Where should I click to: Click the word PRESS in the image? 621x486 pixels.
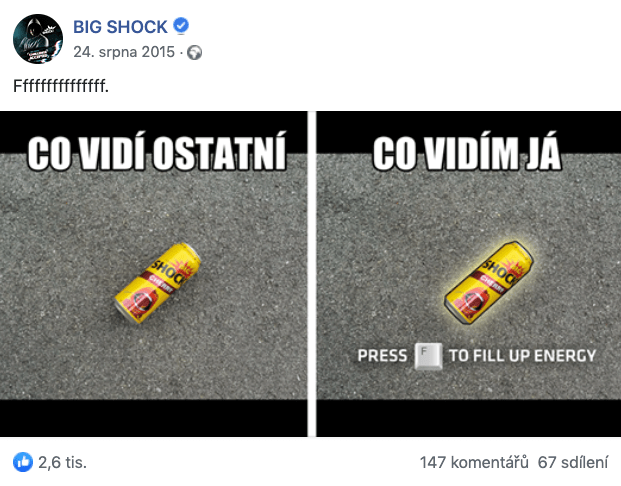382,356
